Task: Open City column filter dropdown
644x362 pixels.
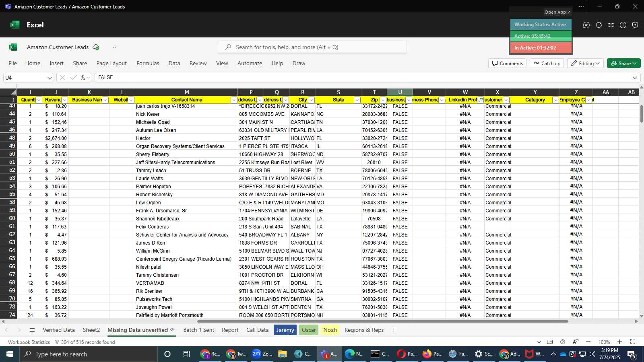Action: point(311,100)
